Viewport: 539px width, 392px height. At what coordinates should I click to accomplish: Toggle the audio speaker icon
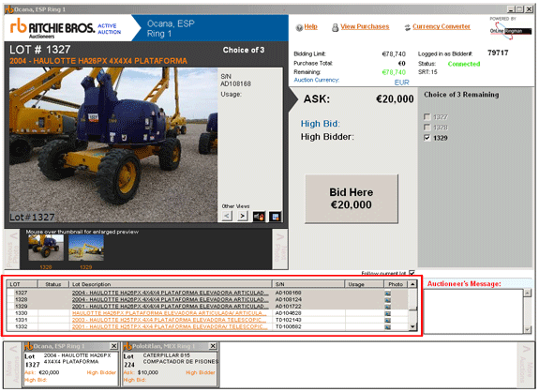coord(259,217)
